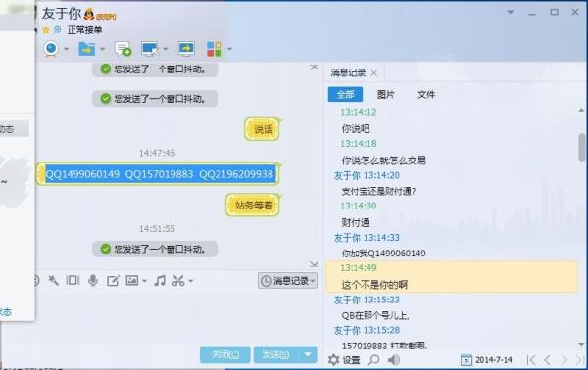This screenshot has width=588, height=370.
Task: Switch to the 图片 filter tab
Action: [385, 94]
